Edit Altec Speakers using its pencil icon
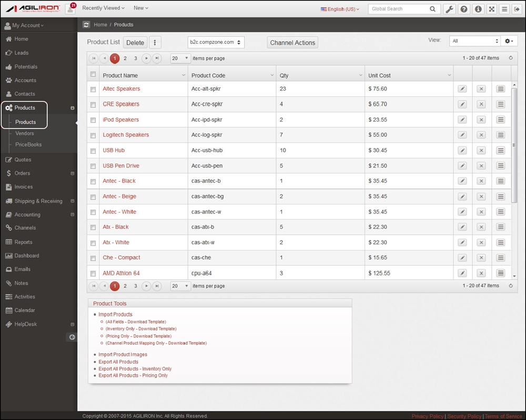Image resolution: width=526 pixels, height=420 pixels. tap(462, 89)
